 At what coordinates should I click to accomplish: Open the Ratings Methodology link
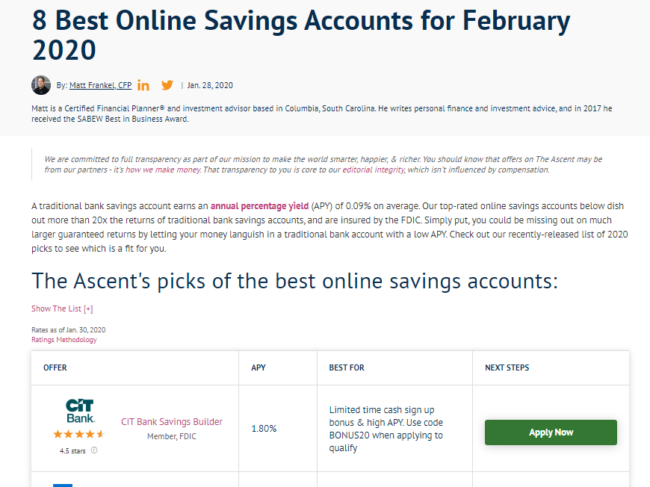pos(64,340)
